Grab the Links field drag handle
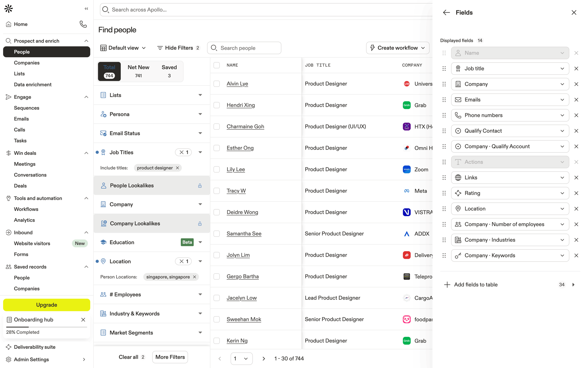588x368 pixels. [444, 178]
